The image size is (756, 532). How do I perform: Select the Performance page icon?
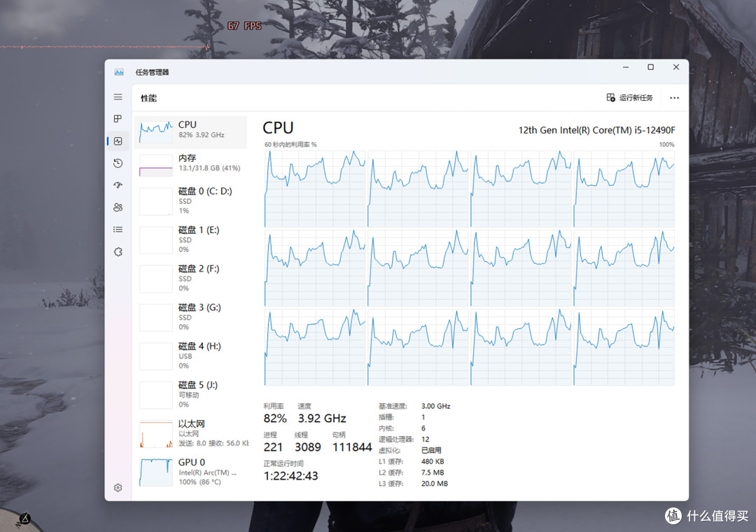click(x=118, y=141)
